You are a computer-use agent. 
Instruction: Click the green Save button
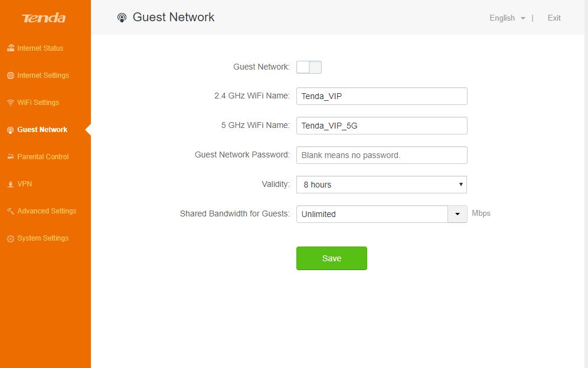click(332, 258)
